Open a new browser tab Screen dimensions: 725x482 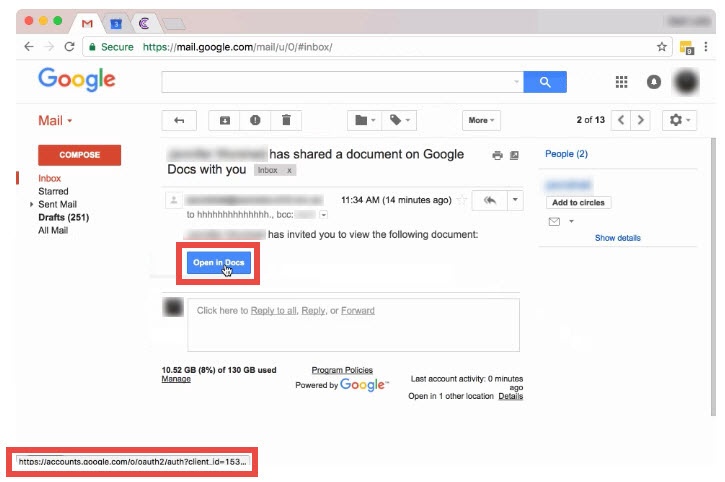pos(174,24)
